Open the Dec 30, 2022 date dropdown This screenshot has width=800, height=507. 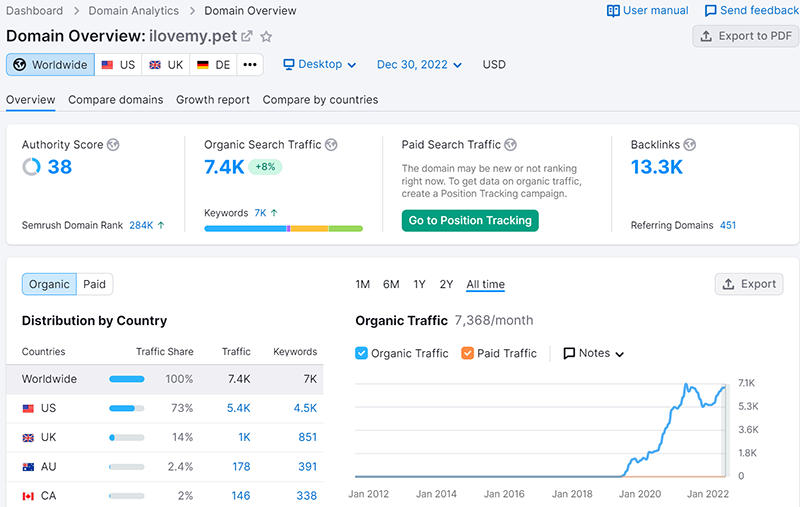point(419,64)
